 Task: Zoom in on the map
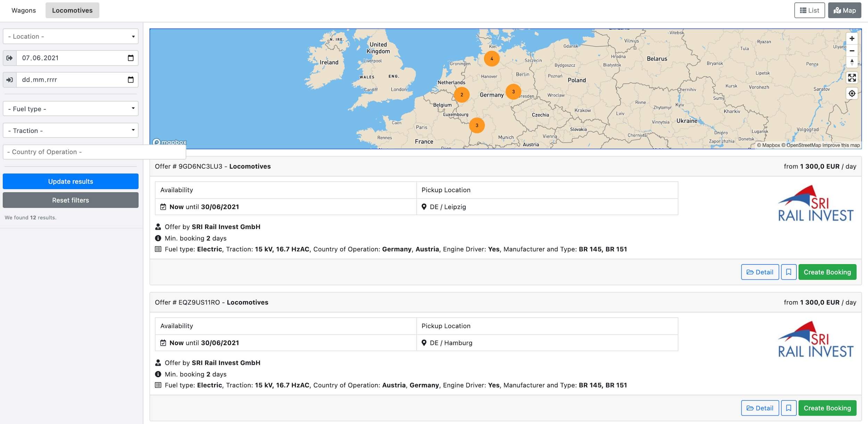point(852,39)
